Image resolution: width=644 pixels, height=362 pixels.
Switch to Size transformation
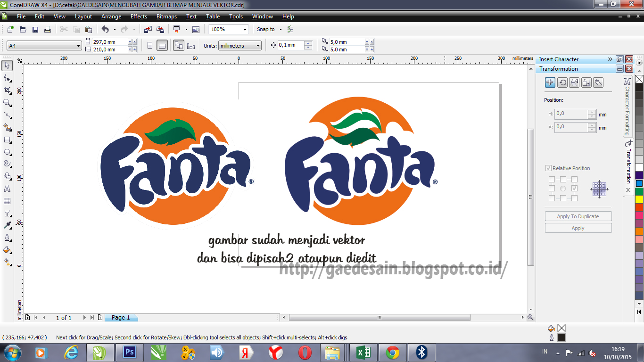click(x=586, y=82)
